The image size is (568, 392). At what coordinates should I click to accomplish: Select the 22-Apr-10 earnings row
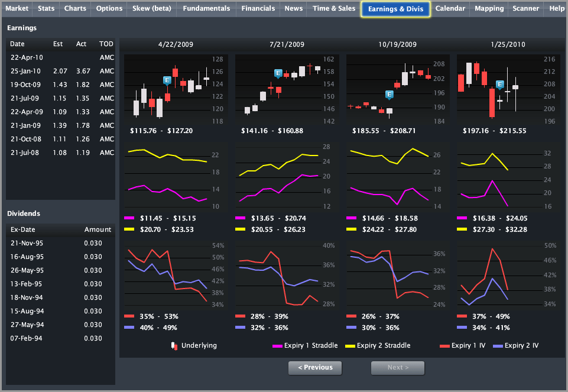click(60, 57)
